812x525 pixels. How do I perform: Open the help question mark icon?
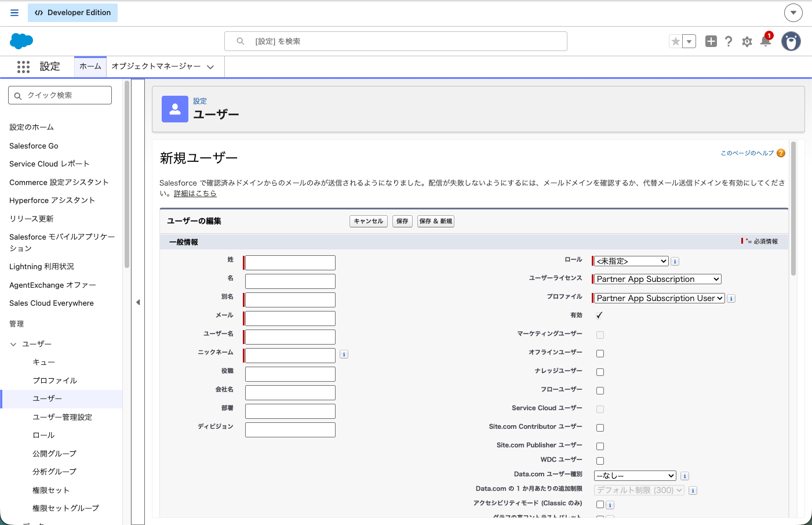[729, 41]
